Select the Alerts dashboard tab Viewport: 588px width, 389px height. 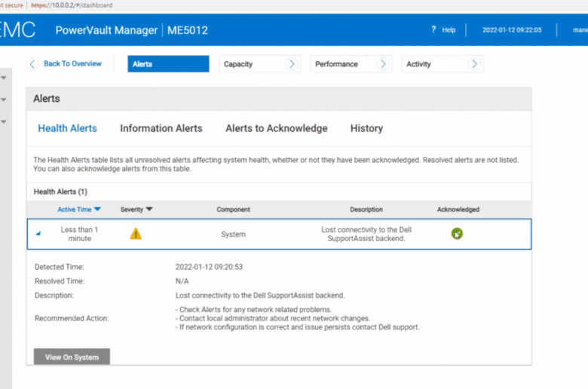[x=168, y=64]
